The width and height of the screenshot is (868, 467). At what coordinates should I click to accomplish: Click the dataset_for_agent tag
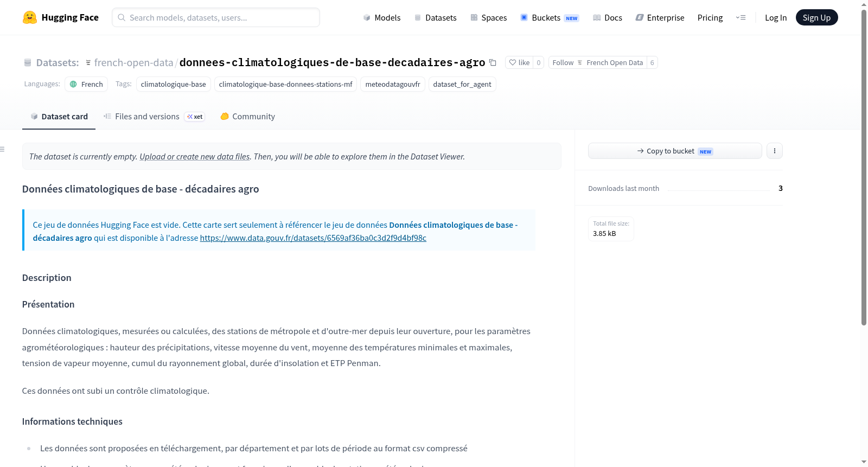point(462,84)
